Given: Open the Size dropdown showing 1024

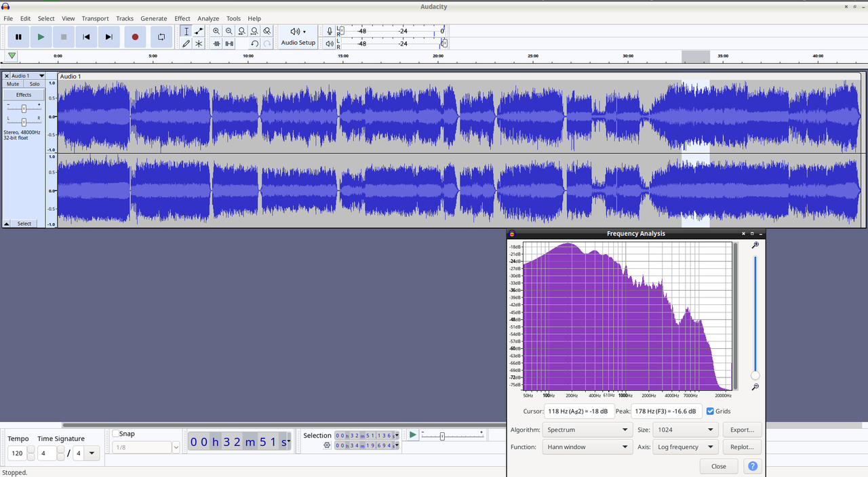Looking at the screenshot, I should pos(686,430).
